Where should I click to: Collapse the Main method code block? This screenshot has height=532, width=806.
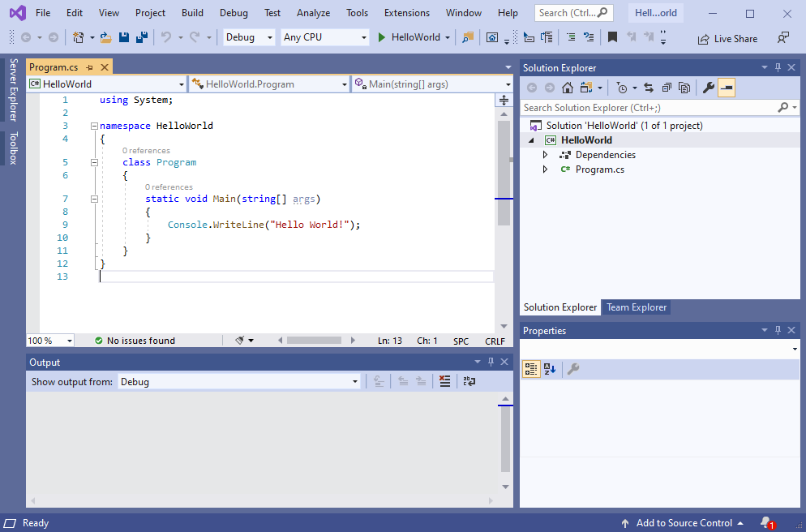(x=94, y=199)
